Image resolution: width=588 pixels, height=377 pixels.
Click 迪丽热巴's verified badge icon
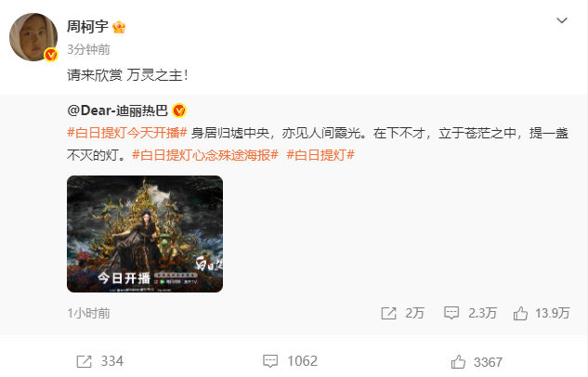tap(179, 110)
